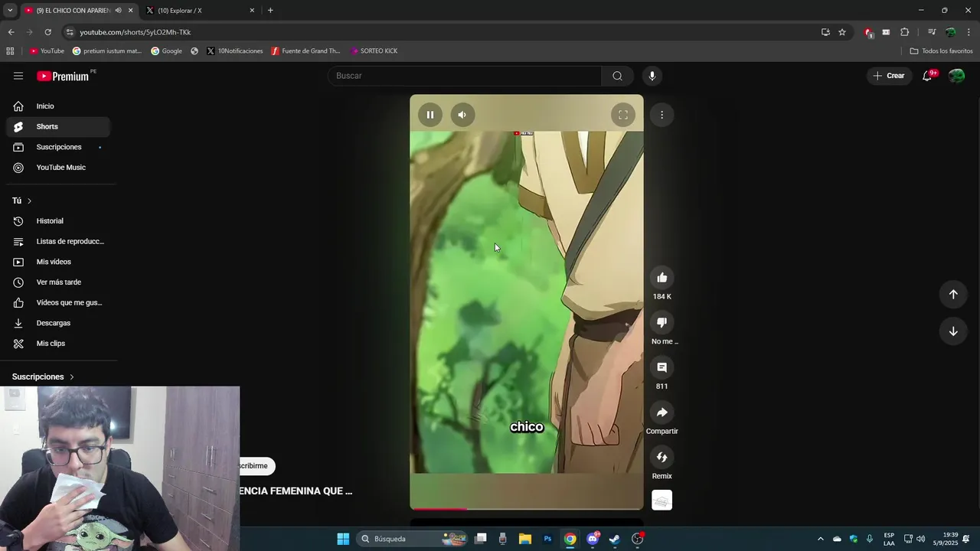
Task: Bookmark this page with the star
Action: (842, 32)
